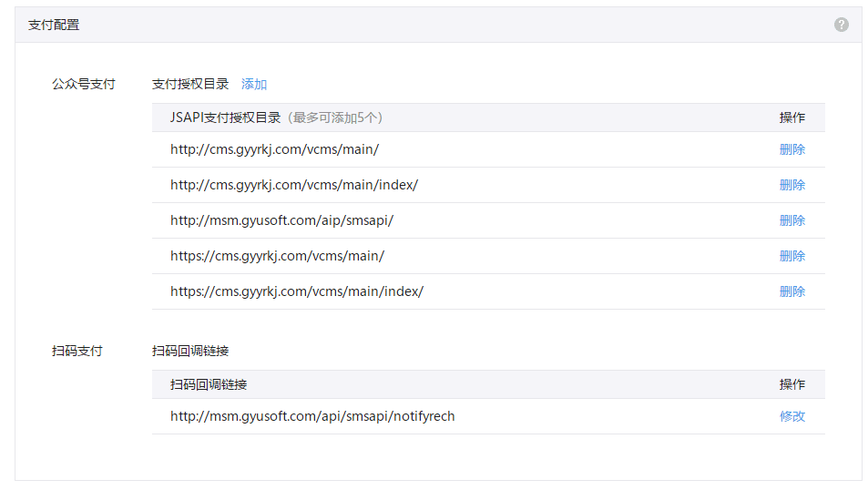Select the http://msm.gyusoft.com/aip/smsapi/ URL text
The image size is (868, 490).
pos(281,220)
